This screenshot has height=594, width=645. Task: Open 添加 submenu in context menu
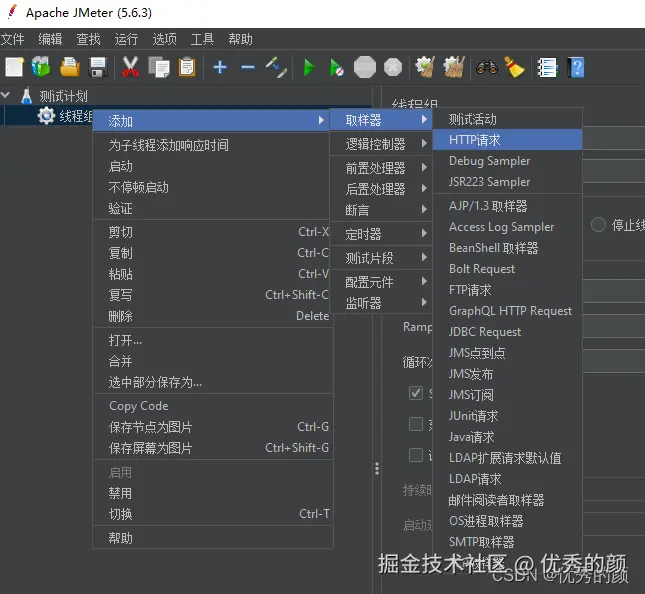tap(211, 121)
